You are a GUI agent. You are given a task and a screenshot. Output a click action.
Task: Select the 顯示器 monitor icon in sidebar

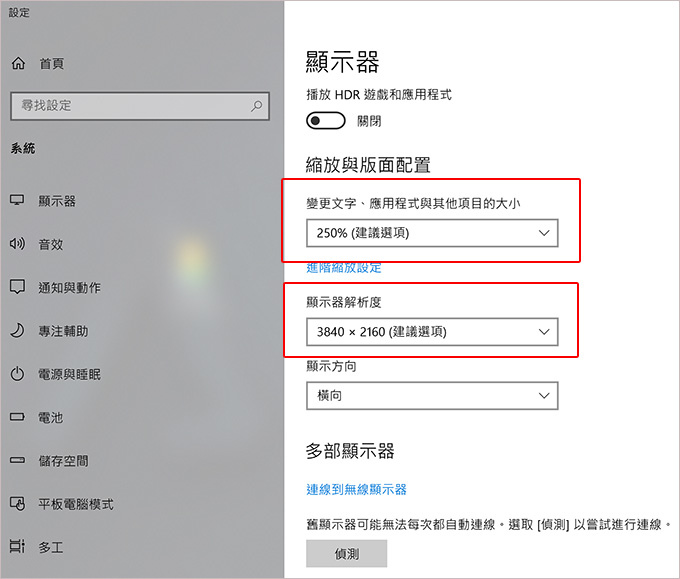coord(17,200)
